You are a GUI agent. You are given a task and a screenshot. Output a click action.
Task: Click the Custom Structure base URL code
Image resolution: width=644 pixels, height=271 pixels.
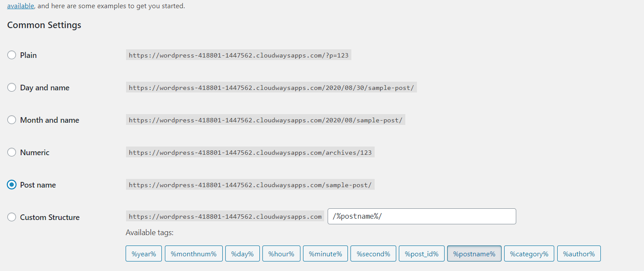point(225,217)
